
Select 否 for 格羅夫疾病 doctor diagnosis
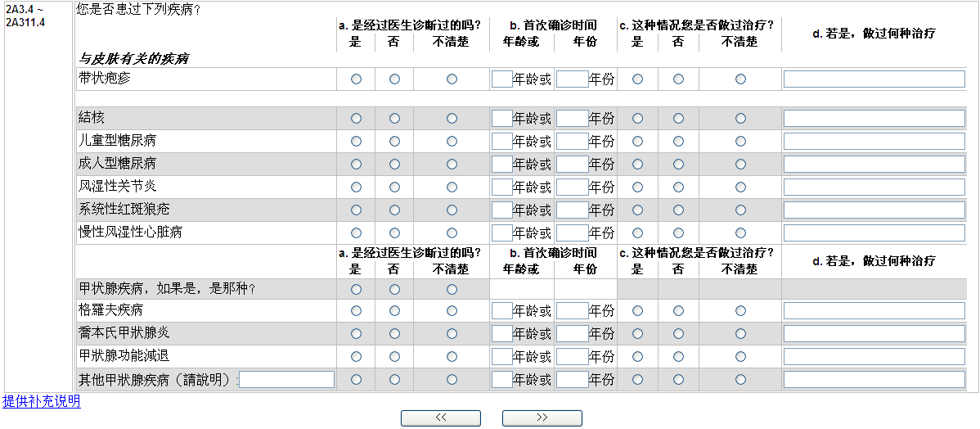coord(394,311)
